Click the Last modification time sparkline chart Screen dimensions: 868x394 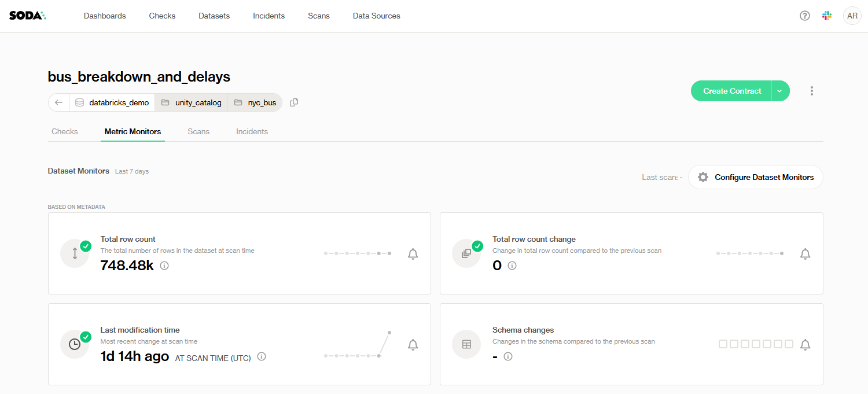pos(358,345)
